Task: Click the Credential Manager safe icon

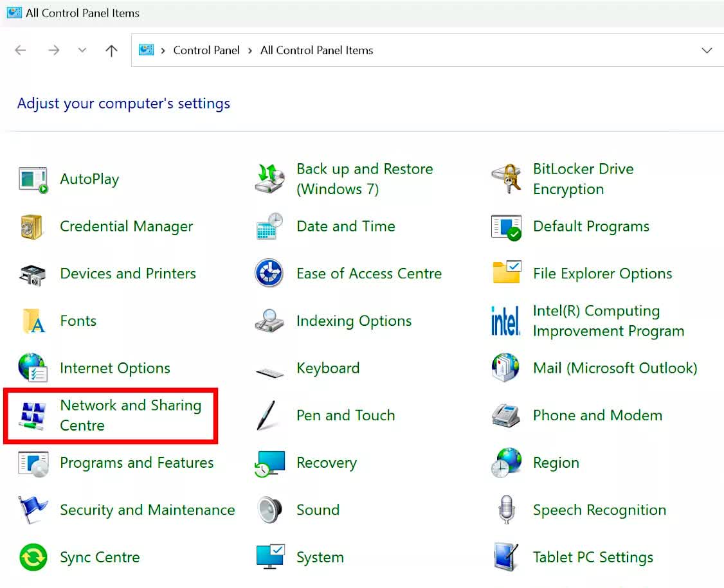Action: tap(32, 226)
